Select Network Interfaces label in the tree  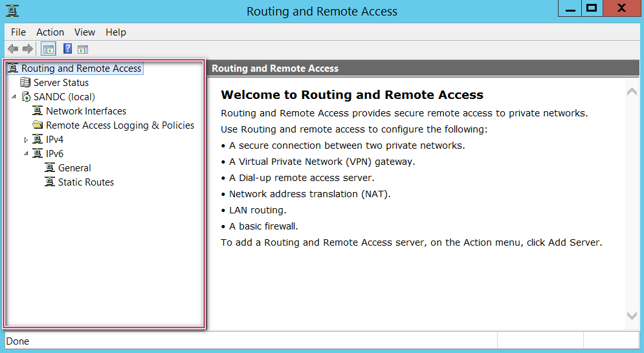86,111
